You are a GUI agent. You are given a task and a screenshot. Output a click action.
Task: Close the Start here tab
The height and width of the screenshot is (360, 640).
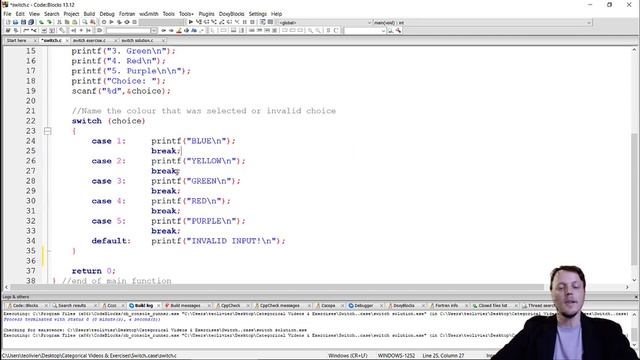tap(35, 40)
